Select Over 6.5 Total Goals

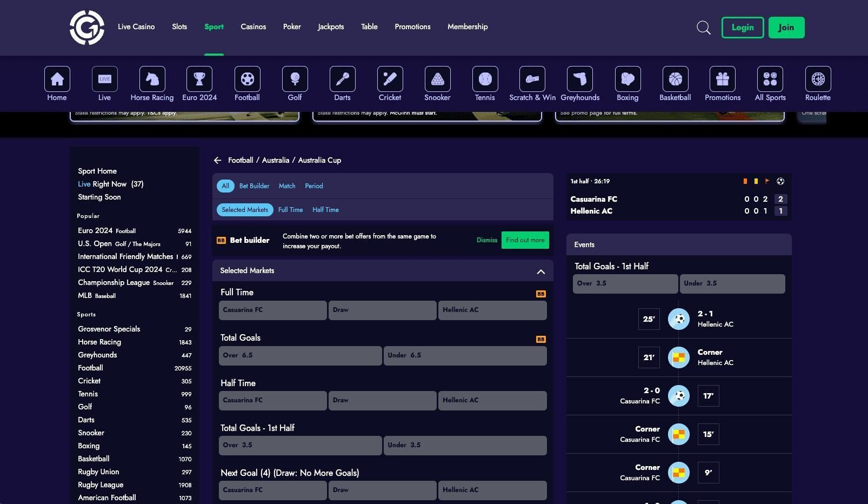click(x=301, y=356)
